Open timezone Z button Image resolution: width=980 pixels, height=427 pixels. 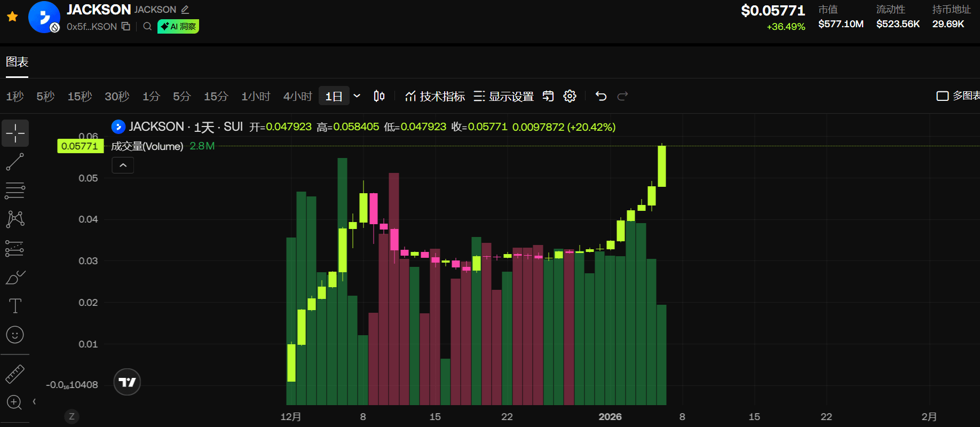(72, 416)
